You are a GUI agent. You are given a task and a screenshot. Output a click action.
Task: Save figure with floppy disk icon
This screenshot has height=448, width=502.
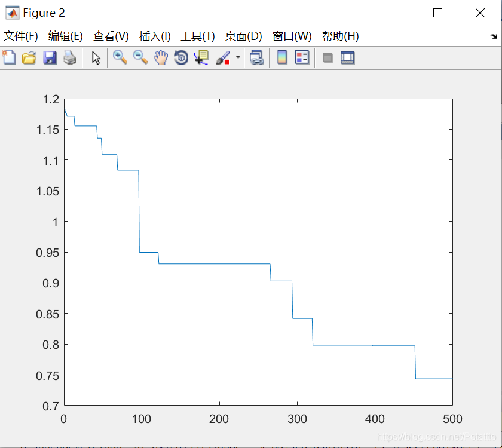coord(50,57)
